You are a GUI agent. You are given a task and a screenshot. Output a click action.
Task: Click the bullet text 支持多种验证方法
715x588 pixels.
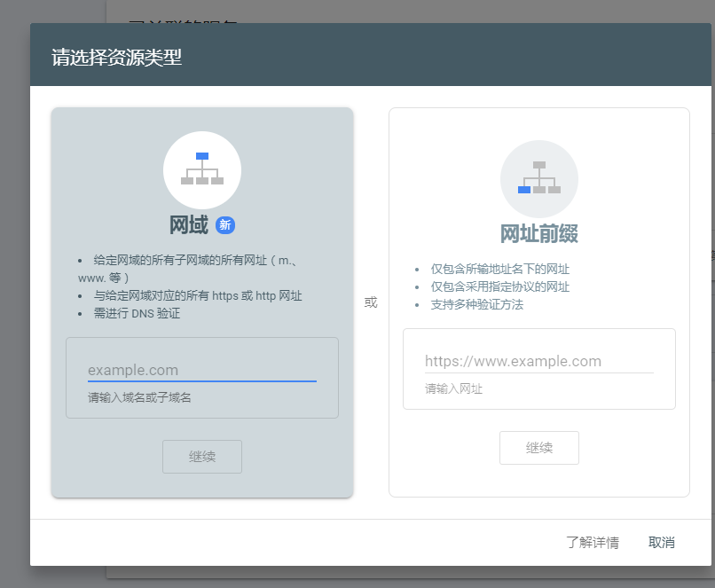(479, 307)
